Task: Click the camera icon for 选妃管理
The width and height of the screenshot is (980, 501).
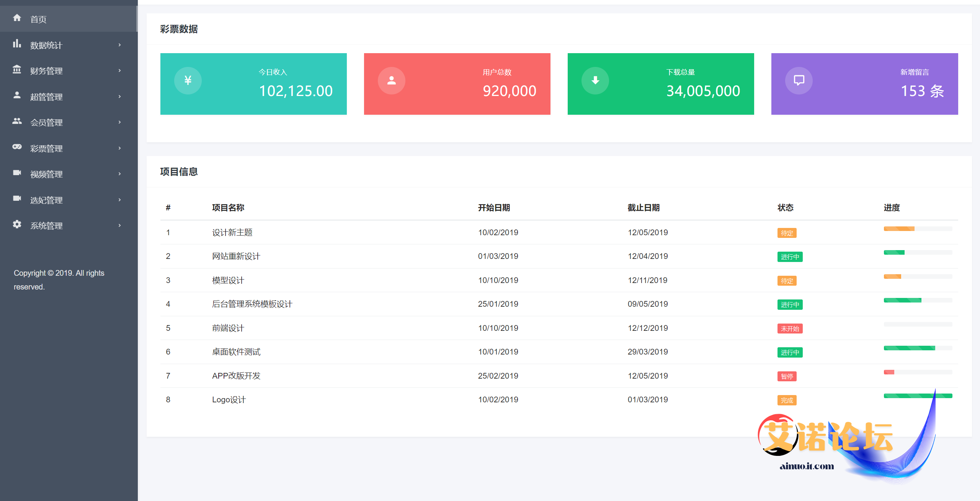Action: [17, 198]
